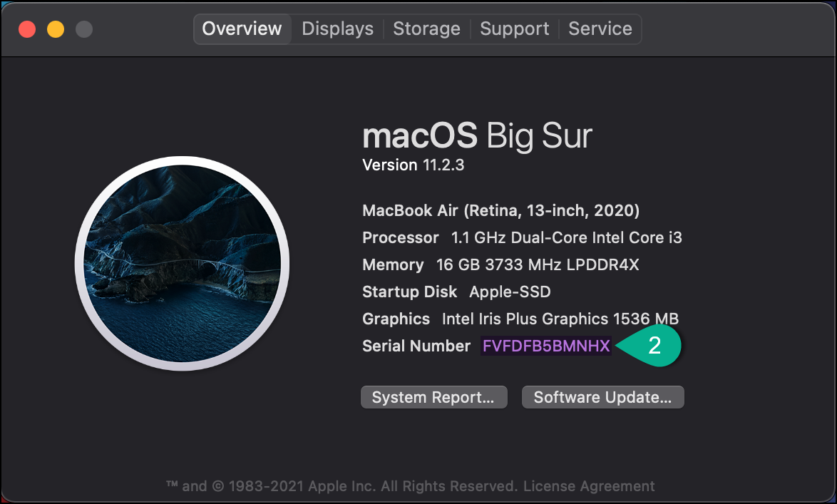This screenshot has height=504, width=837.
Task: Click the Version 11.2.3 text
Action: 413,165
